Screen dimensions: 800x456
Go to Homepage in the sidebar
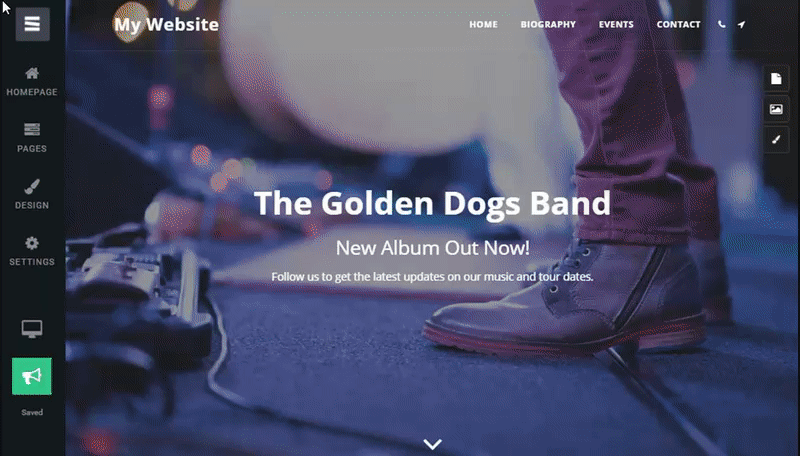(x=32, y=82)
